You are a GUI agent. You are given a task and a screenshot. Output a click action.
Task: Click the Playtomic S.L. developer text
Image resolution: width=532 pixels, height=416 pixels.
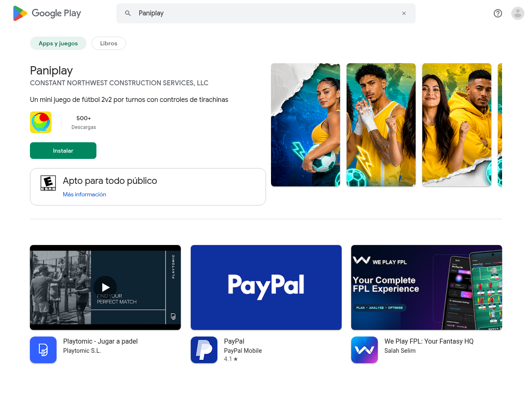pos(82,351)
